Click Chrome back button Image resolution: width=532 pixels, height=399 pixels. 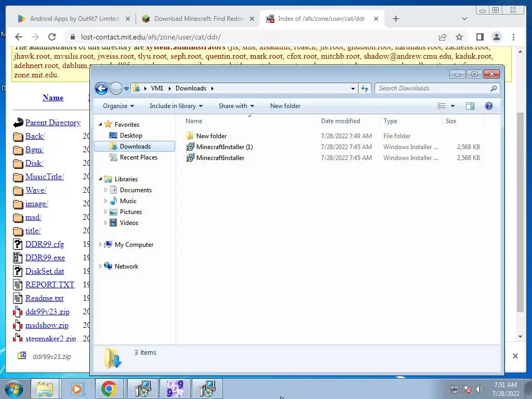pyautogui.click(x=19, y=37)
